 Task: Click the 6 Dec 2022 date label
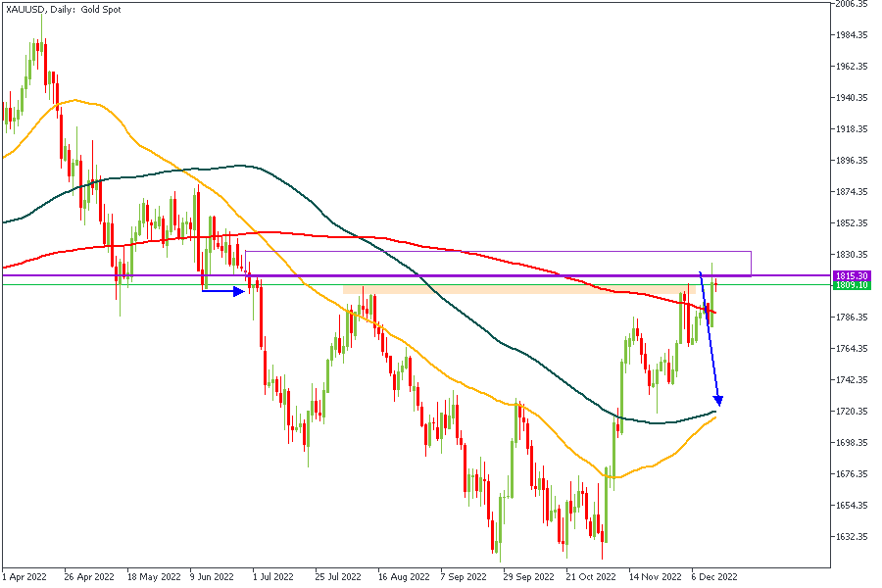pyautogui.click(x=715, y=577)
